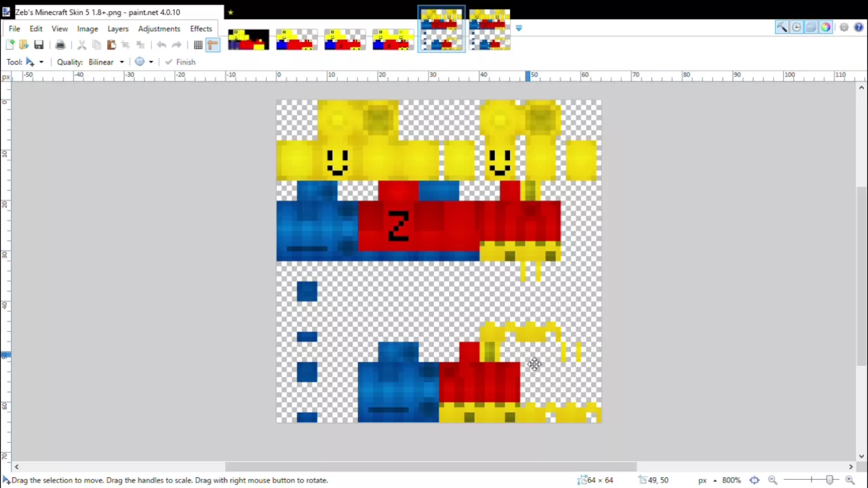Click the "64 × 64" image size readout
The height and width of the screenshot is (488, 868).
click(595, 480)
